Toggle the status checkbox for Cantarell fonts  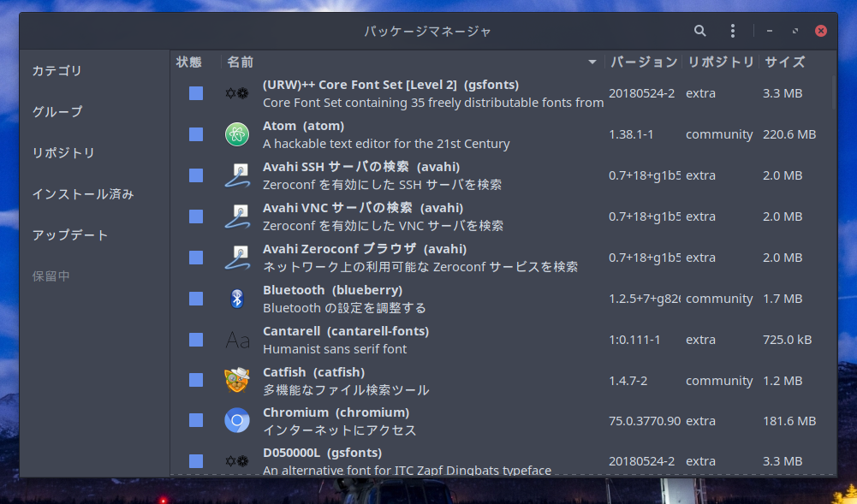(x=196, y=341)
